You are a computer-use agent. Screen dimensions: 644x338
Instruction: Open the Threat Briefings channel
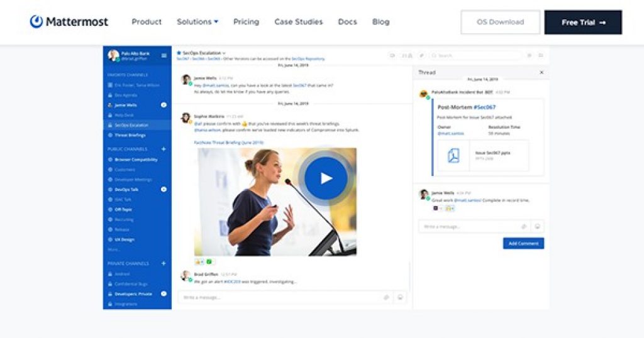tap(130, 135)
